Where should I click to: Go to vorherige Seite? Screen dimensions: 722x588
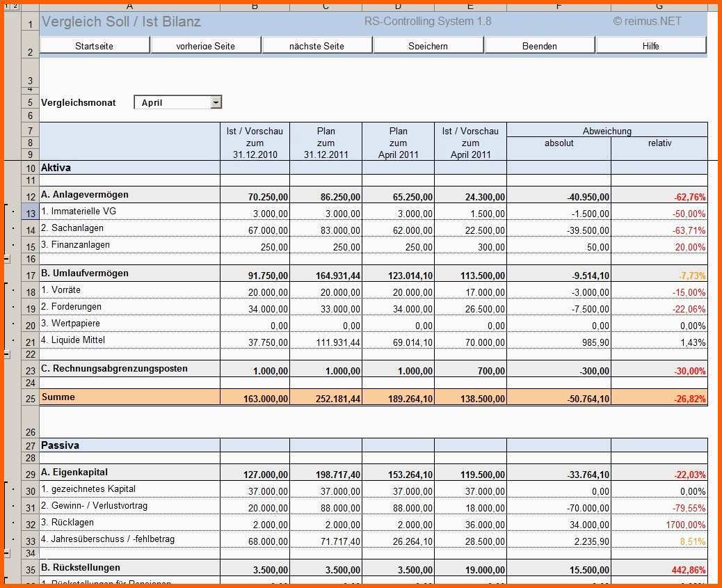206,46
